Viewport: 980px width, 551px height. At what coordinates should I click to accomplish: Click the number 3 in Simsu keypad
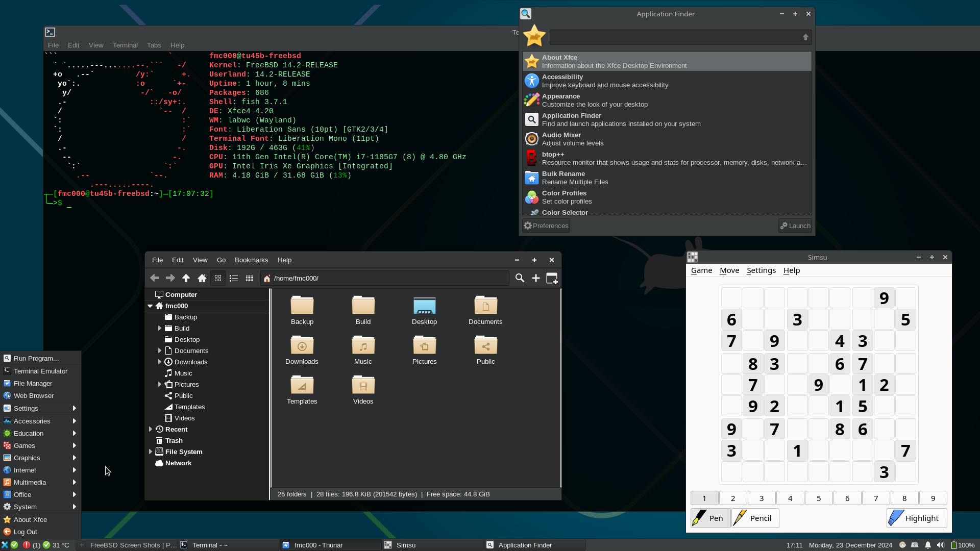761,498
